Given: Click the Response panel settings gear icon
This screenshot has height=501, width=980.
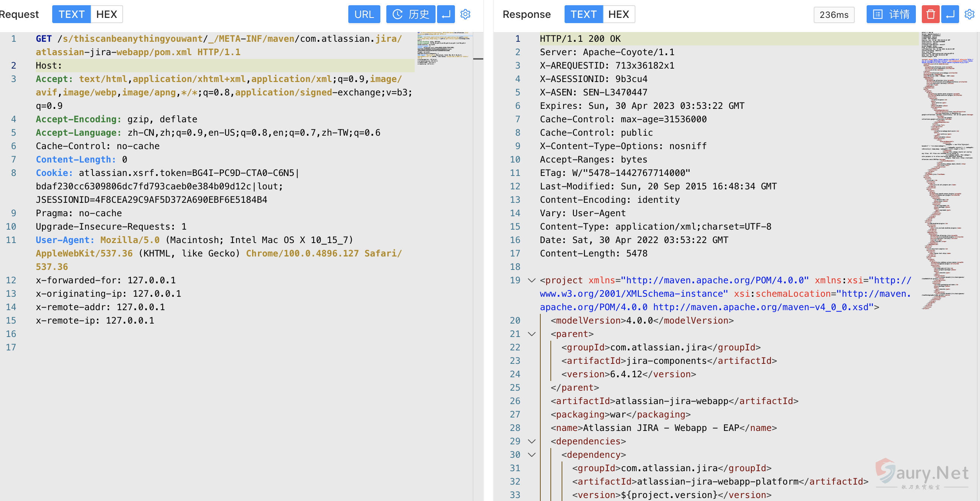Looking at the screenshot, I should [x=969, y=14].
